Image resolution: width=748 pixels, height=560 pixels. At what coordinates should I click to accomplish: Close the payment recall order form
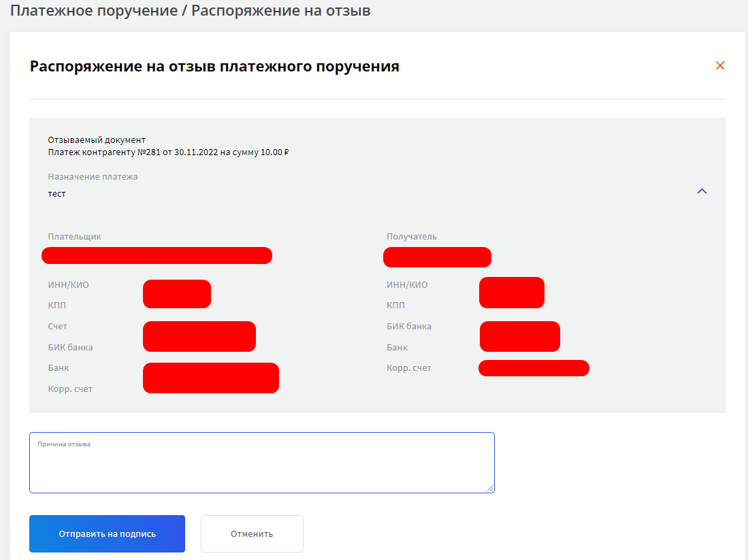[x=720, y=65]
